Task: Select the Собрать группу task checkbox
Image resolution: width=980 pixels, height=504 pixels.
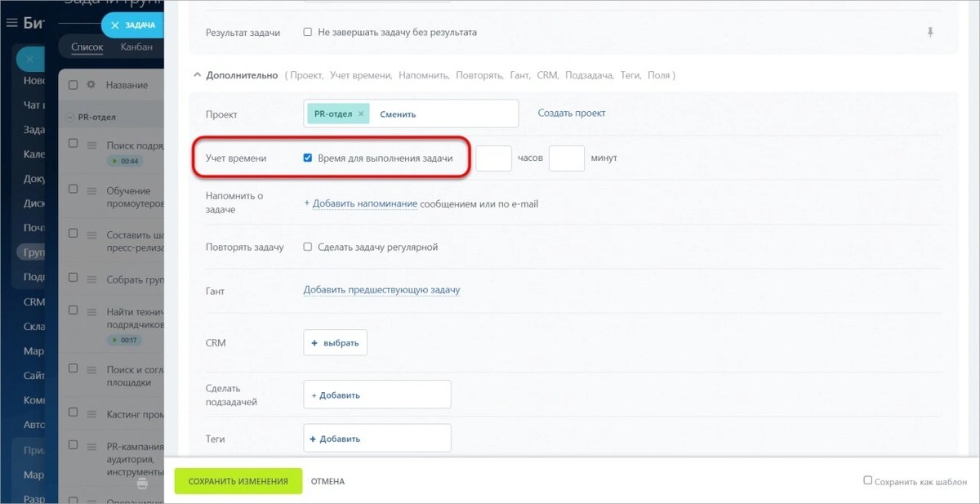Action: [x=73, y=279]
